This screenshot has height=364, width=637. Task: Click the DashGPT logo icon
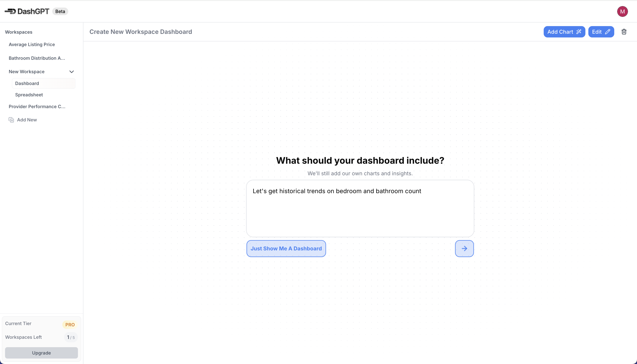pyautogui.click(x=10, y=11)
